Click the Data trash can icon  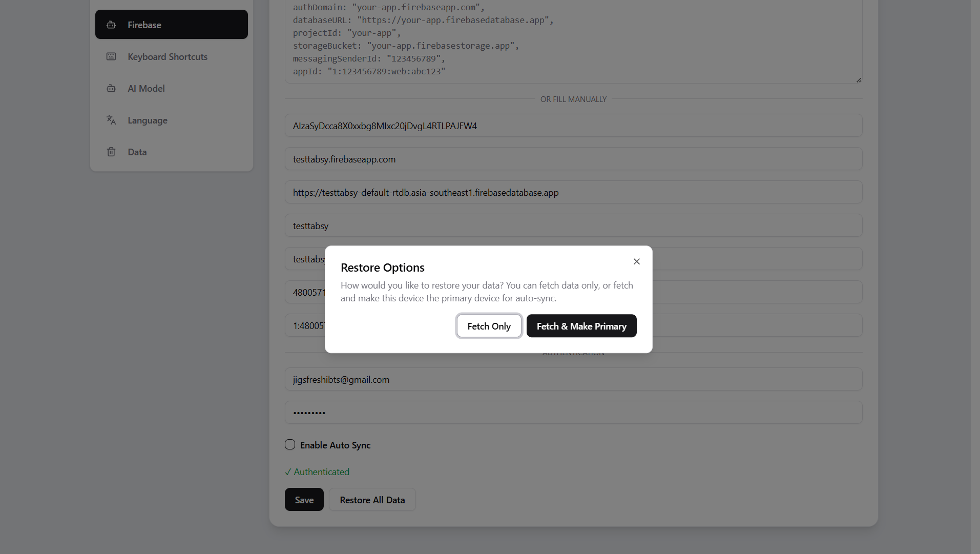[x=111, y=152]
